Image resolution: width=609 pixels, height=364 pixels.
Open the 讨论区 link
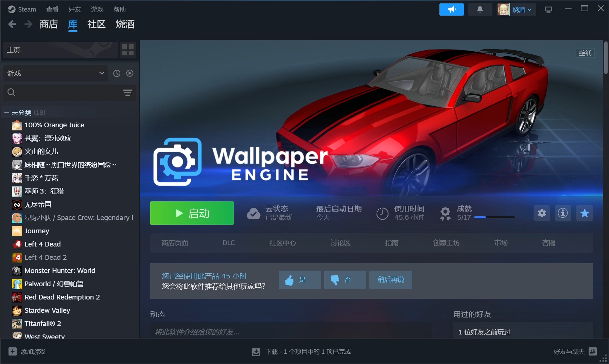341,243
